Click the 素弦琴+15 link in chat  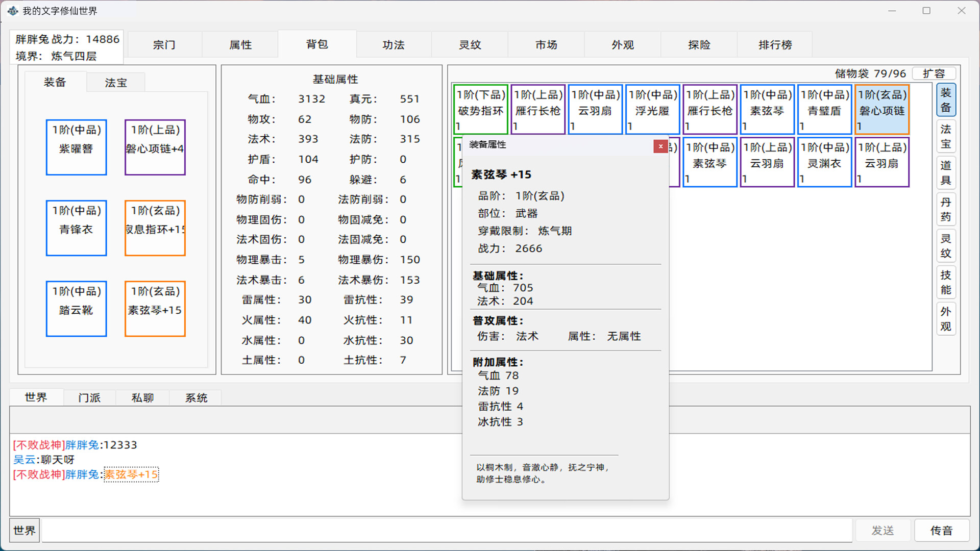tap(131, 474)
